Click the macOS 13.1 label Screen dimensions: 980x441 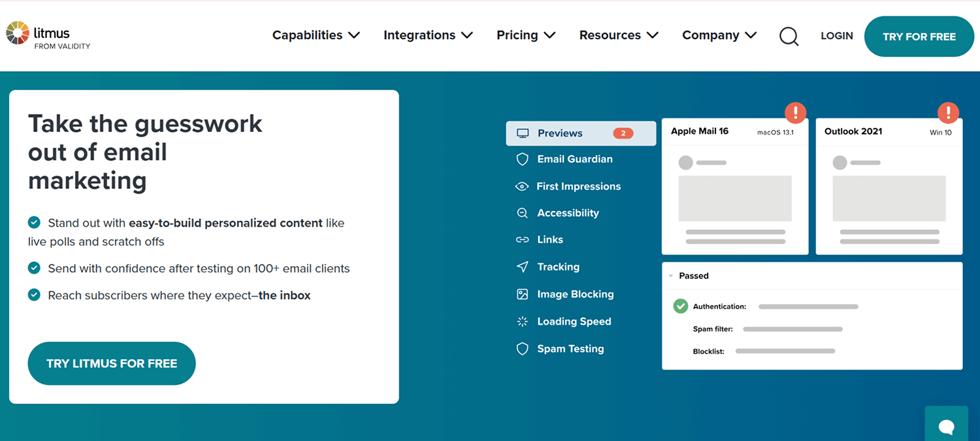(775, 133)
